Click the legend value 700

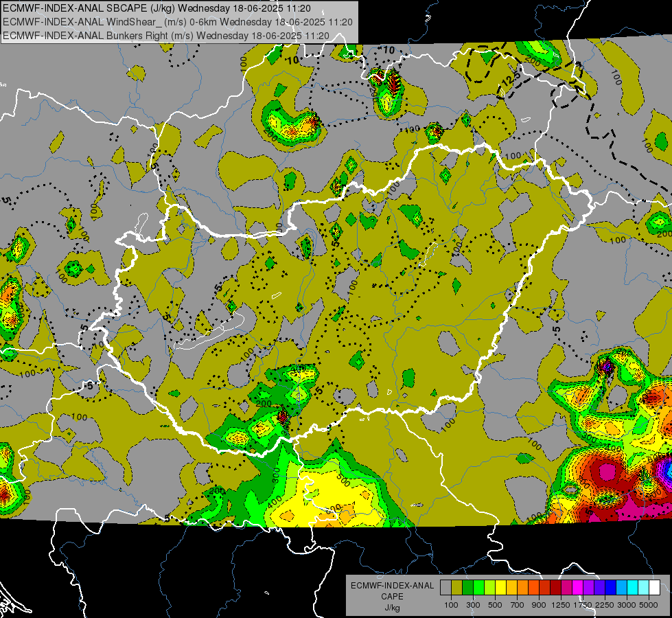[518, 605]
